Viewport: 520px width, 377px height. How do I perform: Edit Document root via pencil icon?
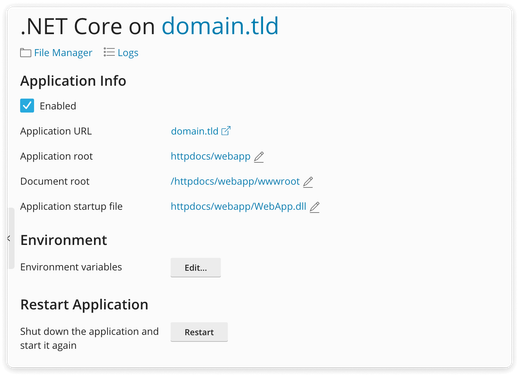click(308, 182)
